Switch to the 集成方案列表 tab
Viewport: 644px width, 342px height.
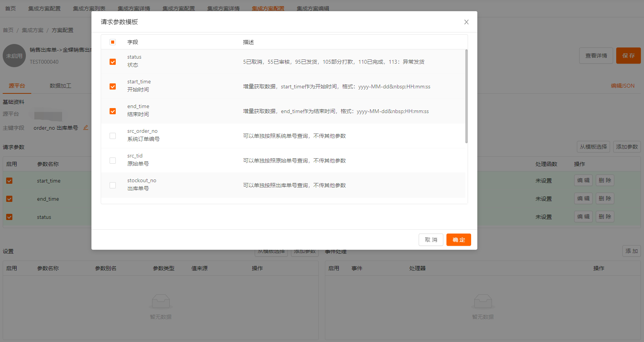89,8
